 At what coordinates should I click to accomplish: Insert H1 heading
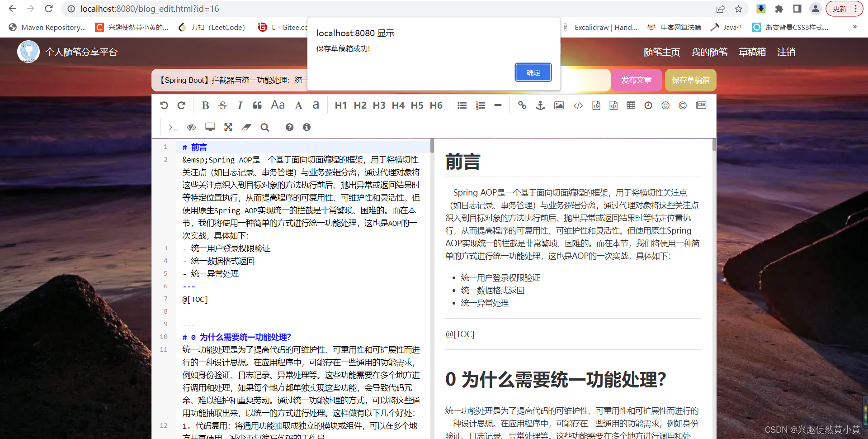point(341,105)
